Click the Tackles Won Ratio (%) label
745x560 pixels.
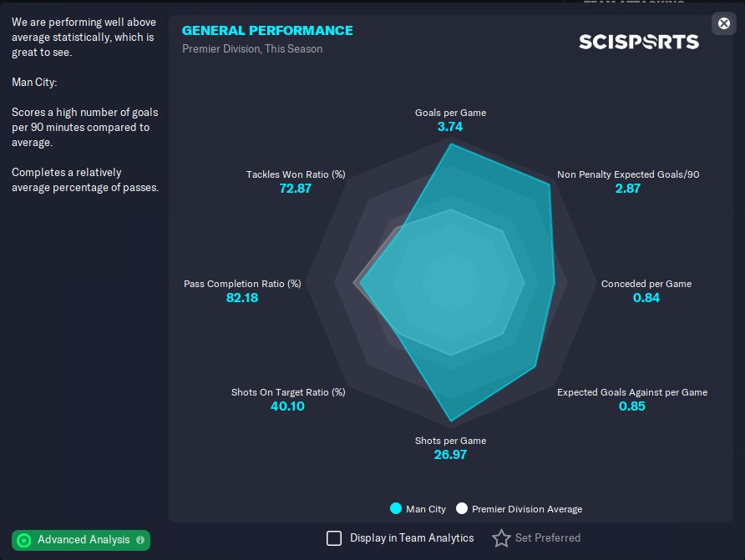[x=296, y=174]
